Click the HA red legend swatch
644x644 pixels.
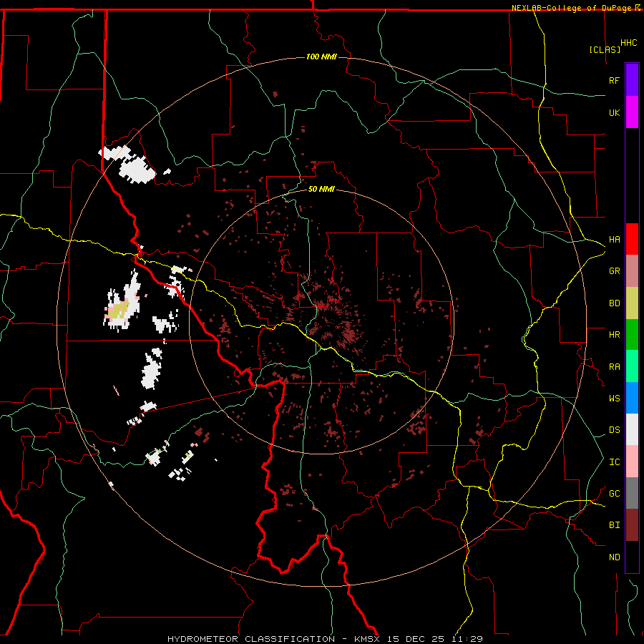coord(632,239)
